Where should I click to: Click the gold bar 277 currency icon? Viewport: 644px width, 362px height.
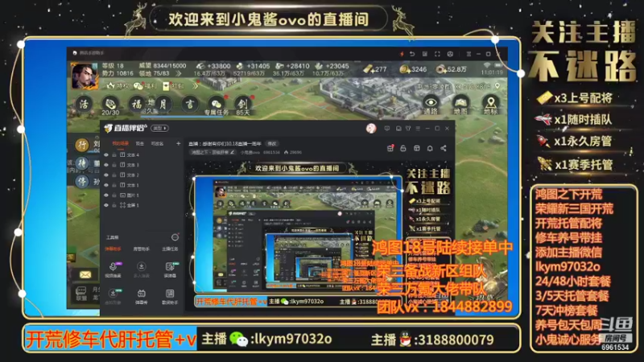tap(368, 69)
